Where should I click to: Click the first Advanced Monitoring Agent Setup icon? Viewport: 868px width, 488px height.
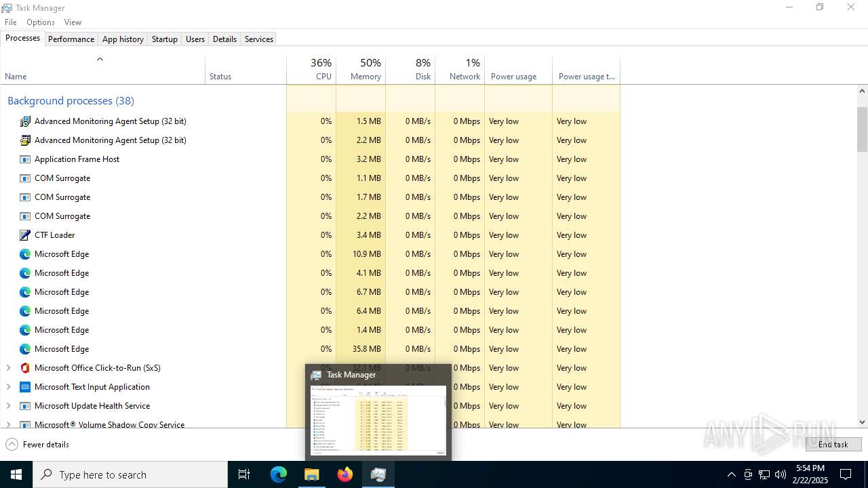[25, 121]
